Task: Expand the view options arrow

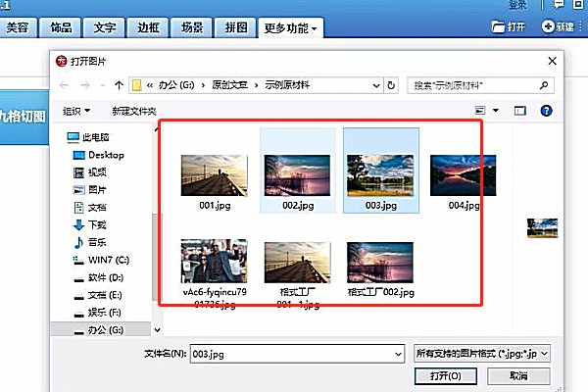Action: [x=495, y=111]
